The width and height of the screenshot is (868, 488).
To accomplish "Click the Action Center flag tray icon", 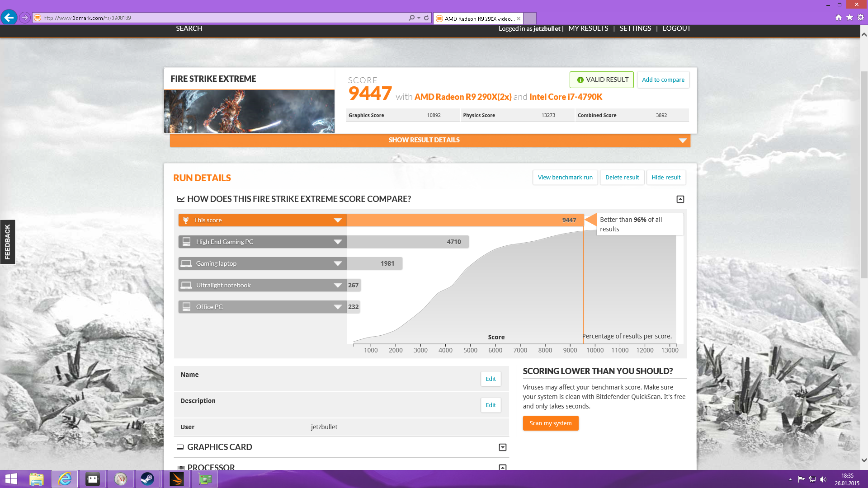I will click(801, 479).
